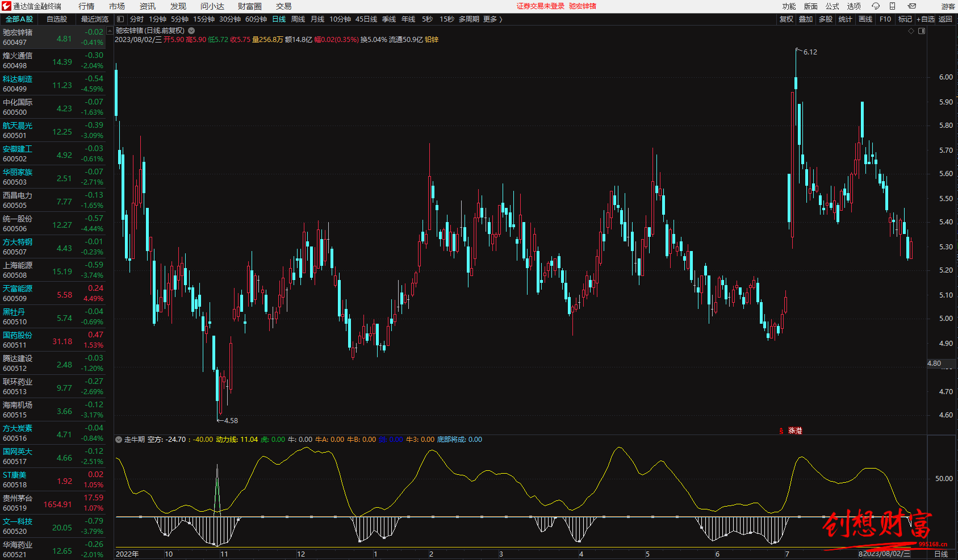This screenshot has width=958, height=560.
Task: Click the 标记 toolbar button
Action: [905, 19]
